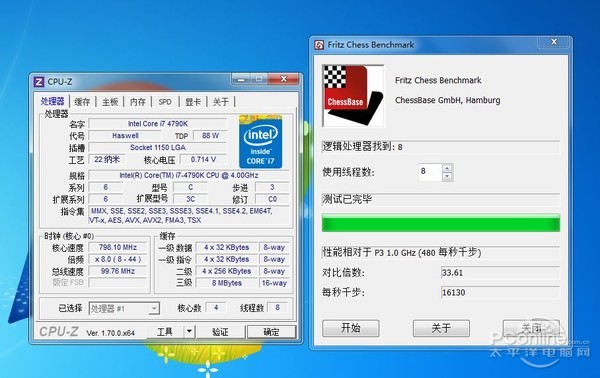Screen dimensions: 600x378
Task: Decrease thread count with down stepper arrow
Action: point(447,176)
